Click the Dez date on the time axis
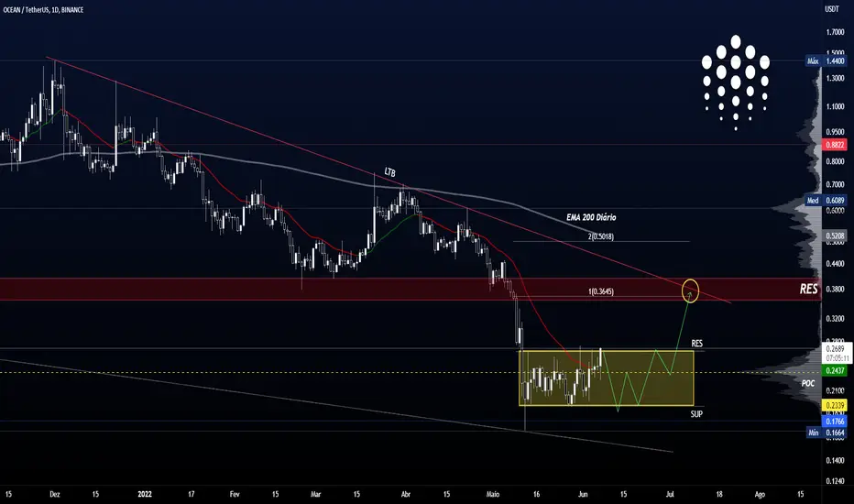The image size is (854, 504). coord(55,494)
